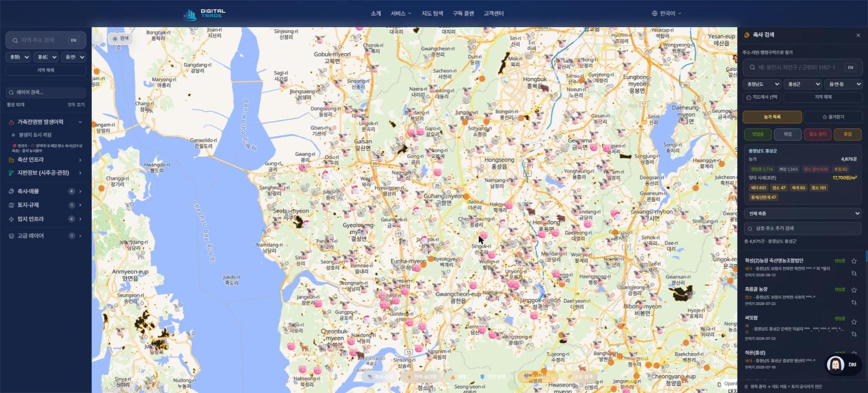Toggle the 영업중 status filter
Screen dimensions: 868x393
(758, 135)
